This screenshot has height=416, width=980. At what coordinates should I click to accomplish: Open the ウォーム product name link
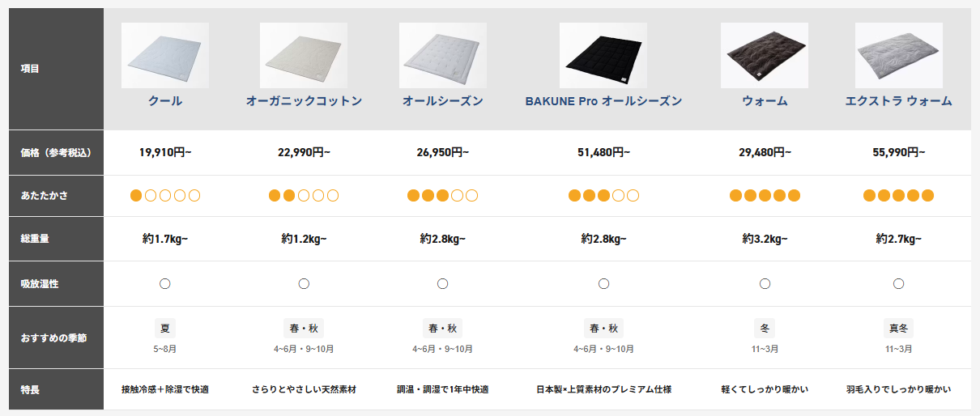765,101
